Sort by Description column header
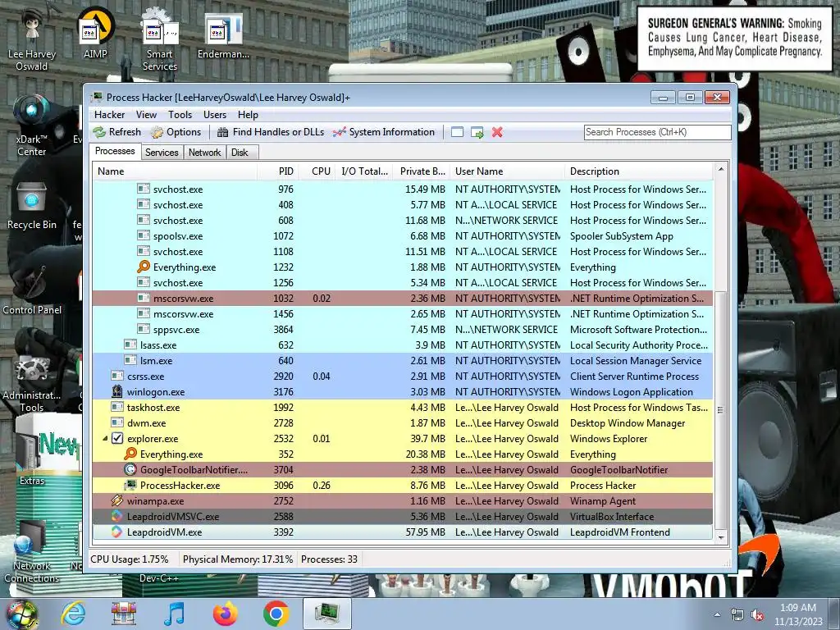The height and width of the screenshot is (630, 840). click(638, 171)
